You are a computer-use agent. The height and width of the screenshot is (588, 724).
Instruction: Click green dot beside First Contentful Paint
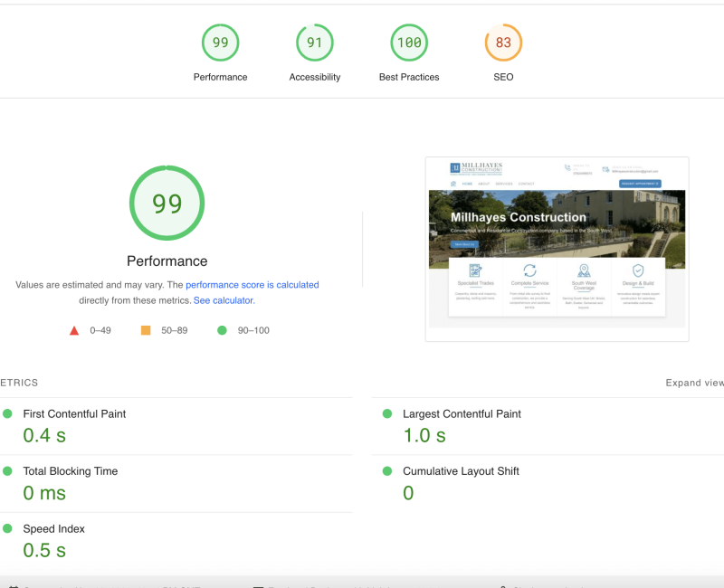7,413
